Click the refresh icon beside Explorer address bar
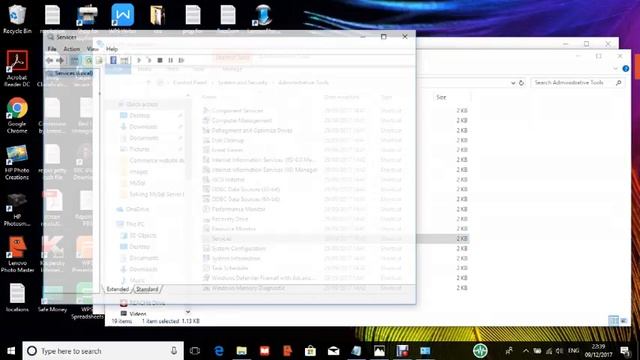640x360 pixels. [521, 83]
